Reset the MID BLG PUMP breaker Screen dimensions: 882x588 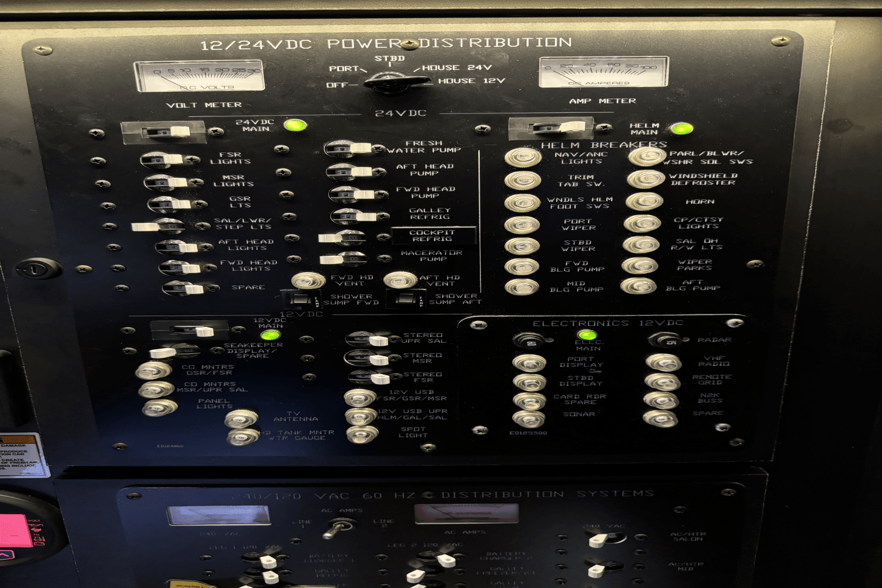click(522, 287)
